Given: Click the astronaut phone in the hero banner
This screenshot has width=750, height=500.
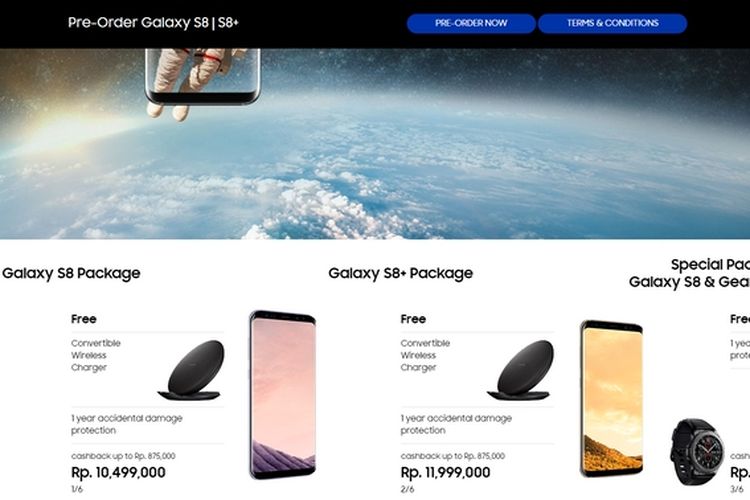Looking at the screenshot, I should (203, 77).
